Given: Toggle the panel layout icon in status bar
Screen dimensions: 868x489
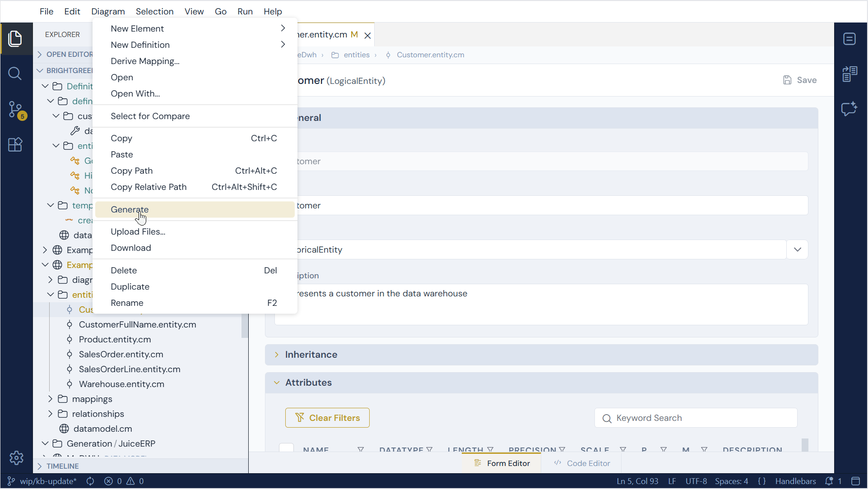Looking at the screenshot, I should click(855, 481).
